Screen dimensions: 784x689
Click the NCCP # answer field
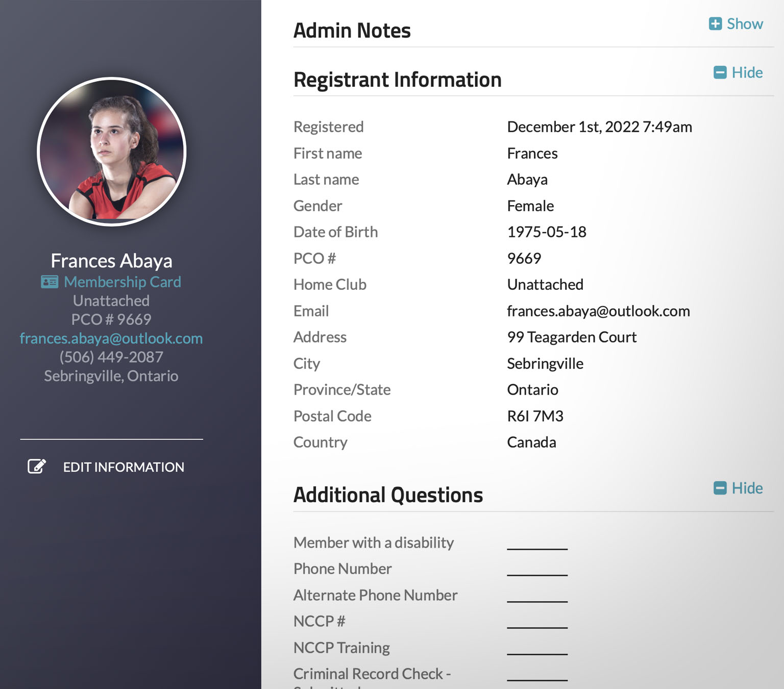pos(536,626)
